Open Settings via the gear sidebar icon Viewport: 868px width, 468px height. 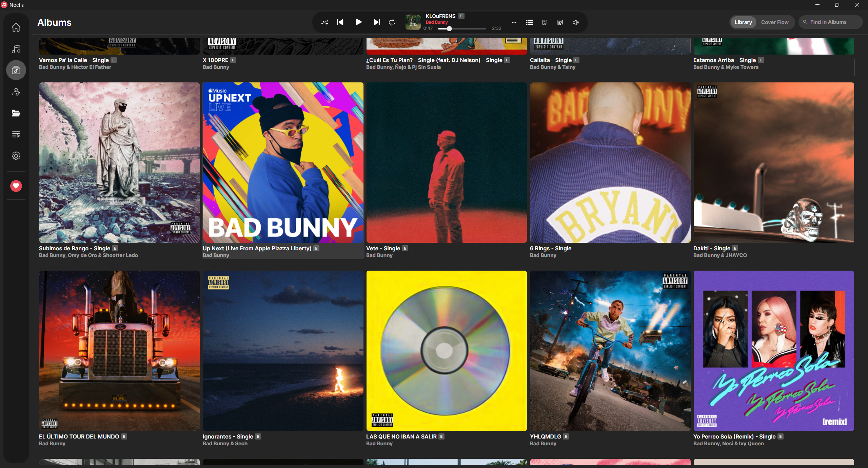[x=16, y=156]
